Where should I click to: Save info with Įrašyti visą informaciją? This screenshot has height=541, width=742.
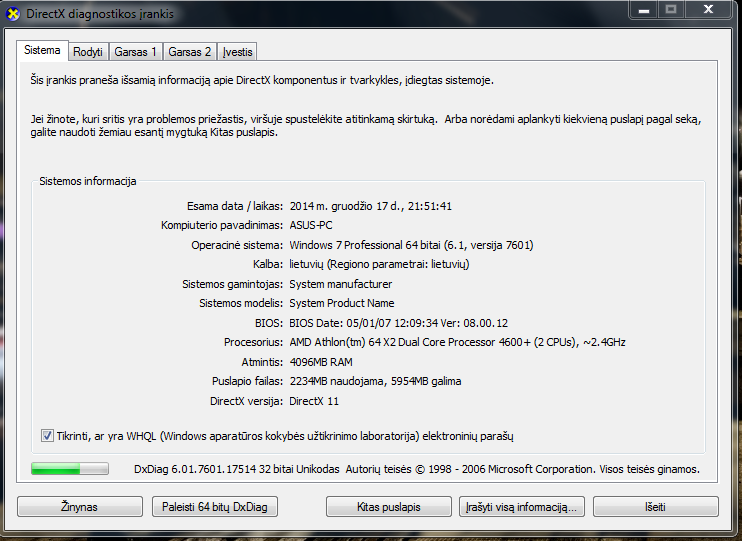coord(521,506)
